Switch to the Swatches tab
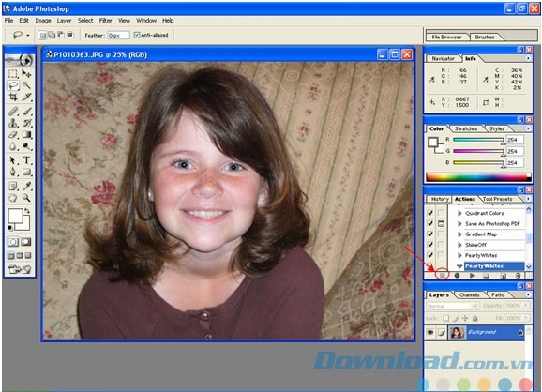542x392 pixels. click(x=466, y=128)
